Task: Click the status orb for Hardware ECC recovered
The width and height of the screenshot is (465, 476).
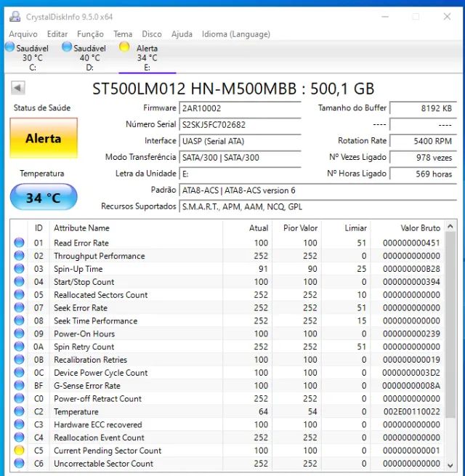Action: [19, 424]
